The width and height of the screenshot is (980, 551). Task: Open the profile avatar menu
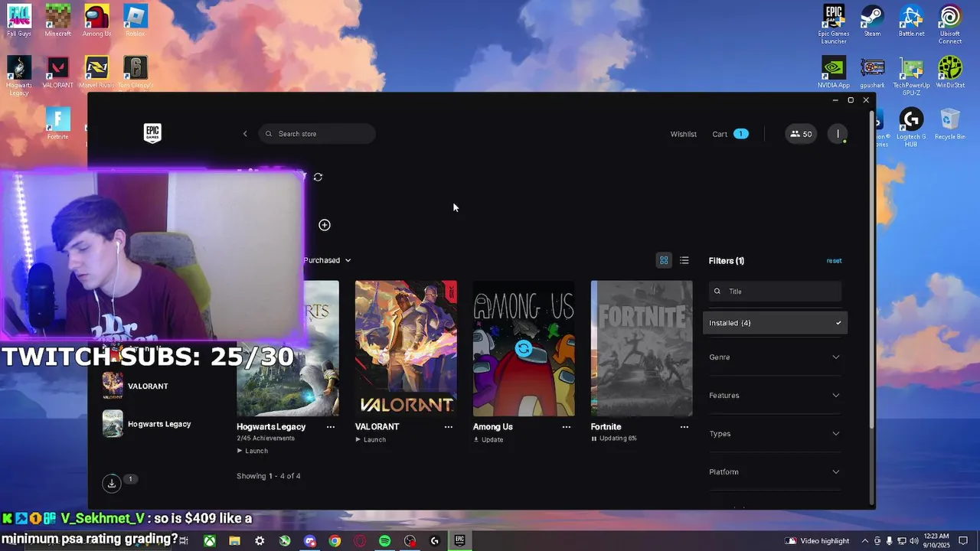click(838, 134)
